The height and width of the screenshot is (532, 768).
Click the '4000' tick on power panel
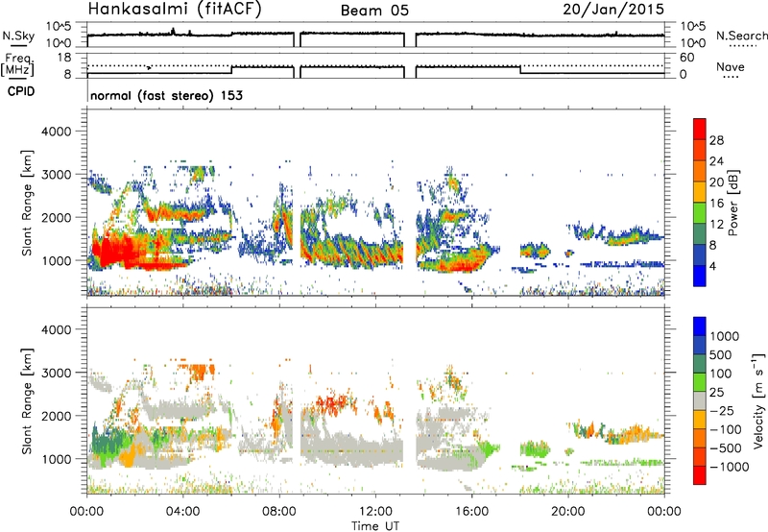(x=57, y=132)
